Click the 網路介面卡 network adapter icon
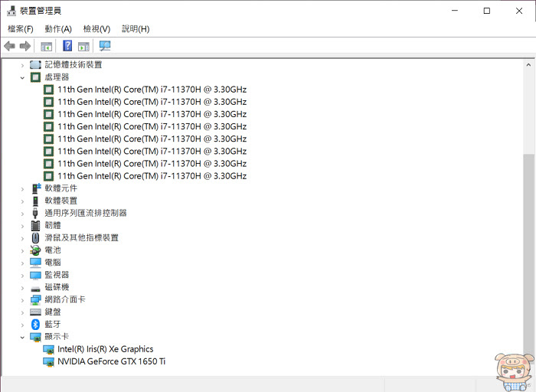536x392 pixels. pyautogui.click(x=35, y=299)
